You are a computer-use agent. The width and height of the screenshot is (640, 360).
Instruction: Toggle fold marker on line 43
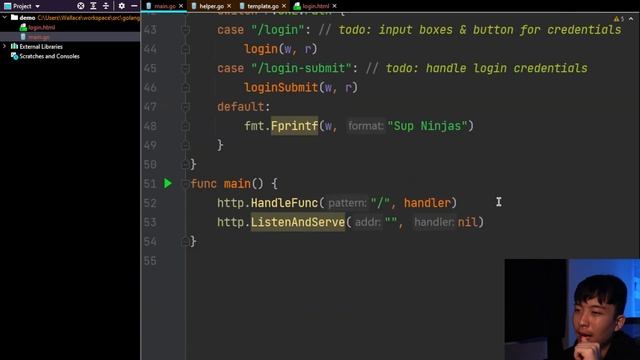coord(185,30)
